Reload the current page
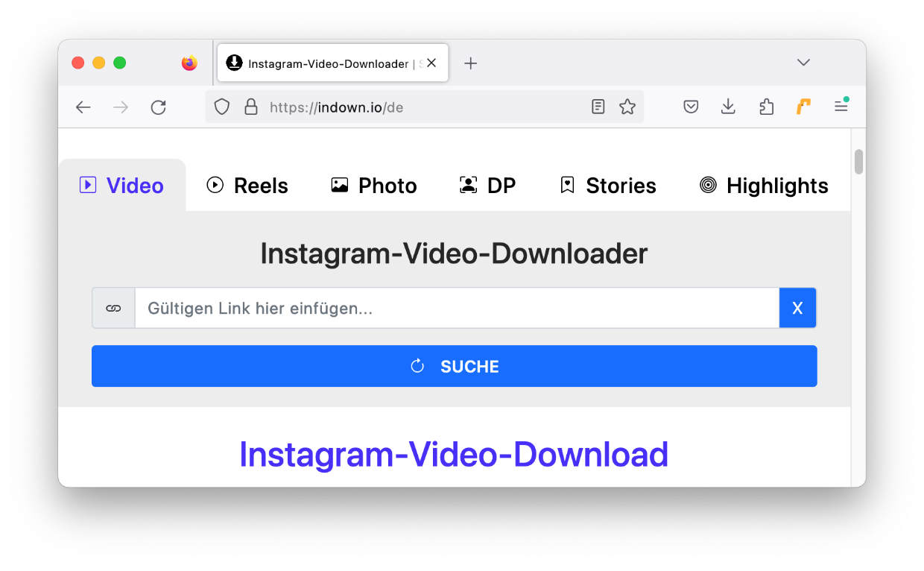Viewport: 924px width, 571px height. pyautogui.click(x=158, y=107)
